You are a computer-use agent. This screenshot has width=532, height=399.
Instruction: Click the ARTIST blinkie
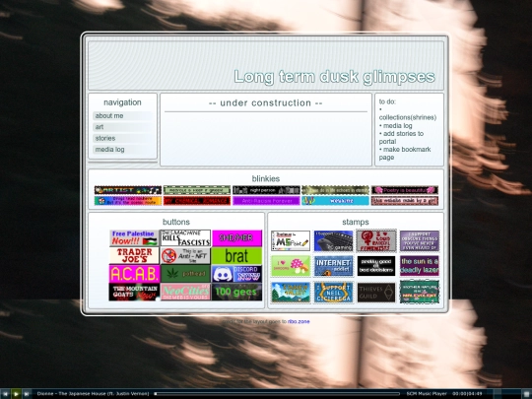click(128, 190)
